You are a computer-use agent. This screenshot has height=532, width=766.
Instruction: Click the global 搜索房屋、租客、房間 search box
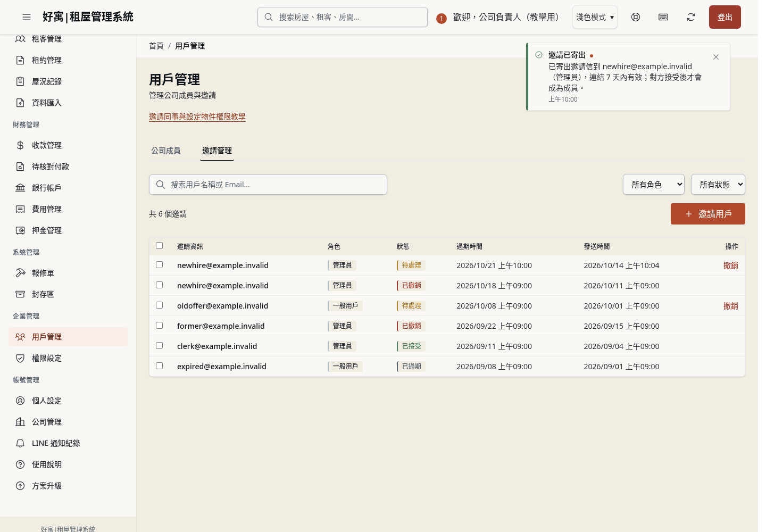pyautogui.click(x=343, y=17)
